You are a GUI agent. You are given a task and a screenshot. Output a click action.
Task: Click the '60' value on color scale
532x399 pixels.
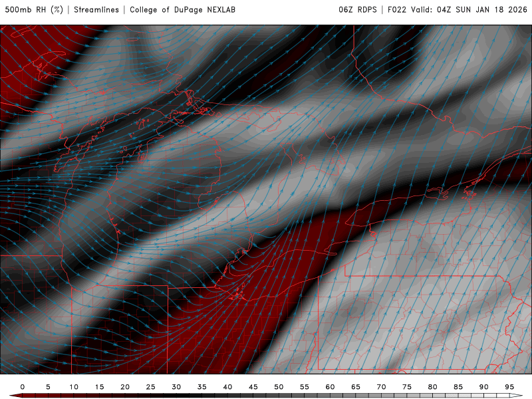pyautogui.click(x=330, y=387)
